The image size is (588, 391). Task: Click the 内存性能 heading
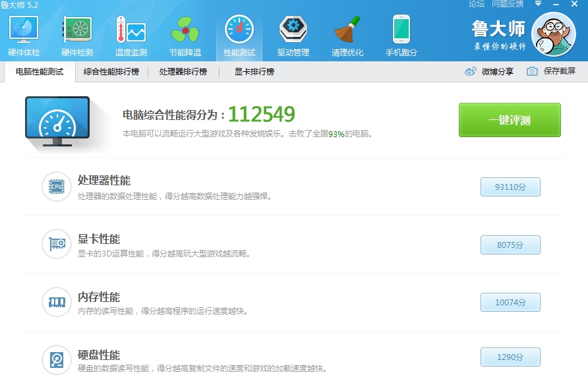coord(99,297)
